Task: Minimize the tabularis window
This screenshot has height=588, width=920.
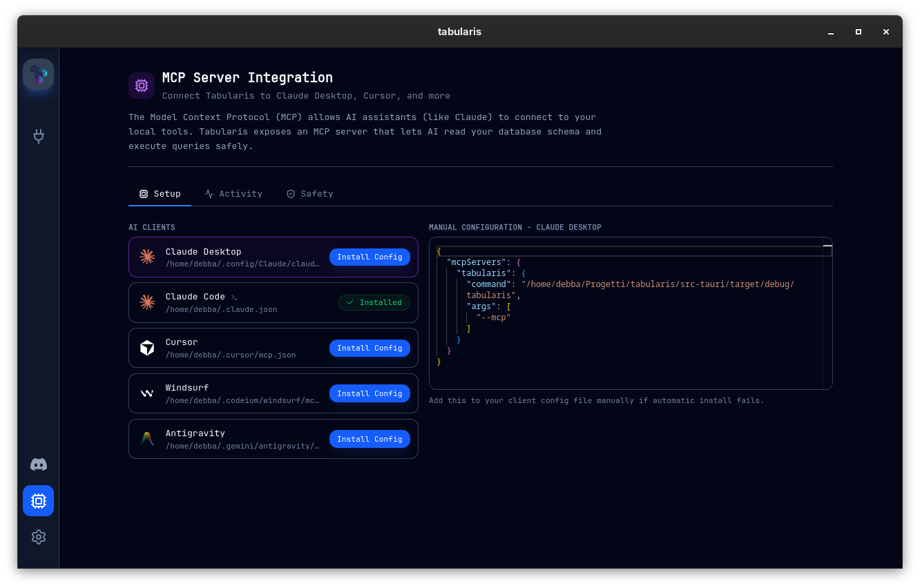Action: [x=831, y=32]
